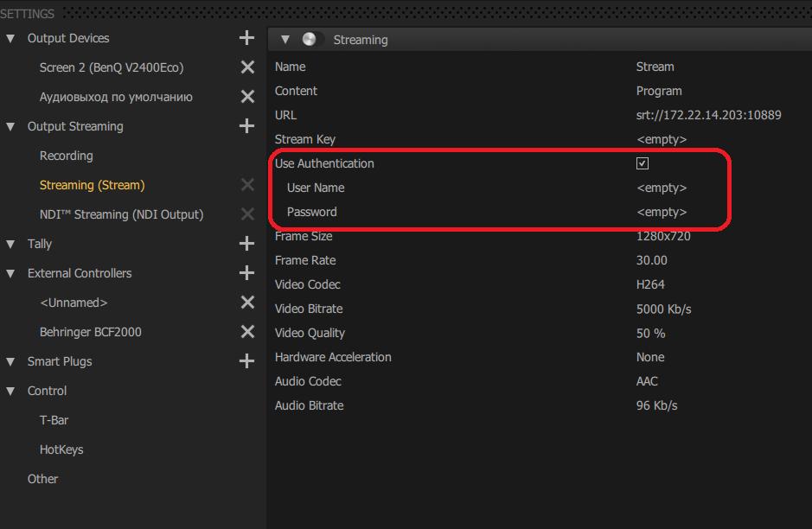Viewport: 812px width, 529px height.
Task: Collapse the Streaming properties panel
Action: 285,40
